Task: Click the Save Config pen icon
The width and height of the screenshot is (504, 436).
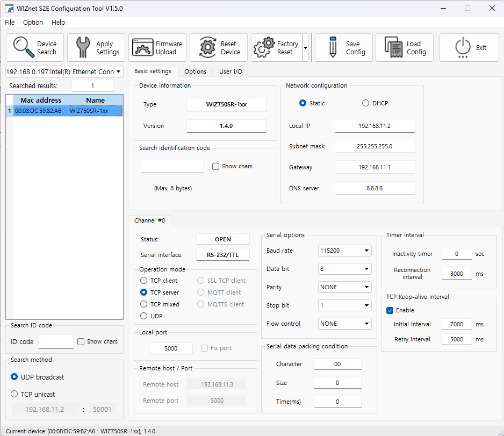Action: [333, 48]
